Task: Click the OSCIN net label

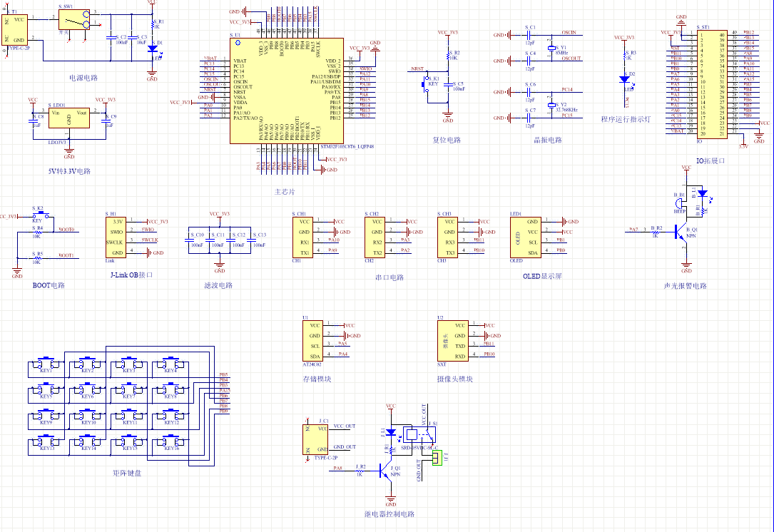Action: pyautogui.click(x=569, y=33)
